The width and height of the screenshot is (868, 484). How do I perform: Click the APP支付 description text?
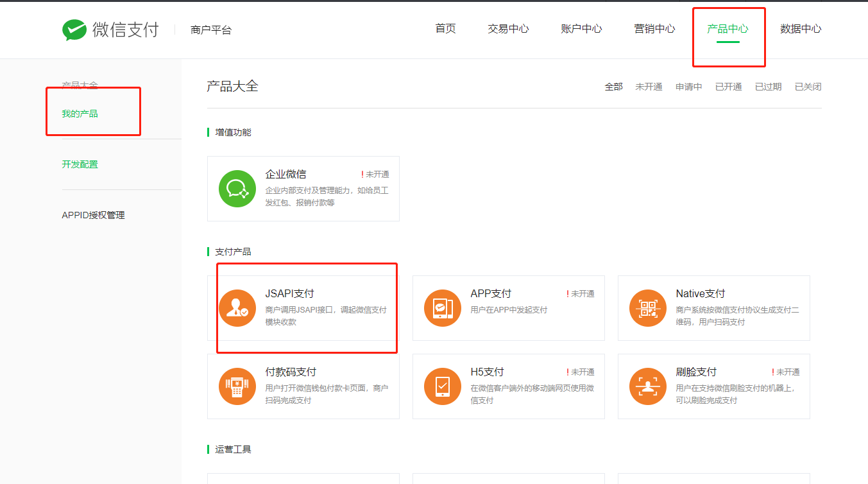coord(509,310)
